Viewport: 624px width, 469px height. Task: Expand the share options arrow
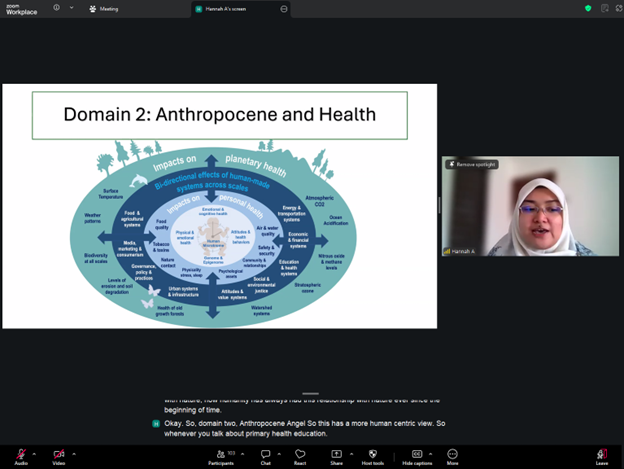coord(352,453)
